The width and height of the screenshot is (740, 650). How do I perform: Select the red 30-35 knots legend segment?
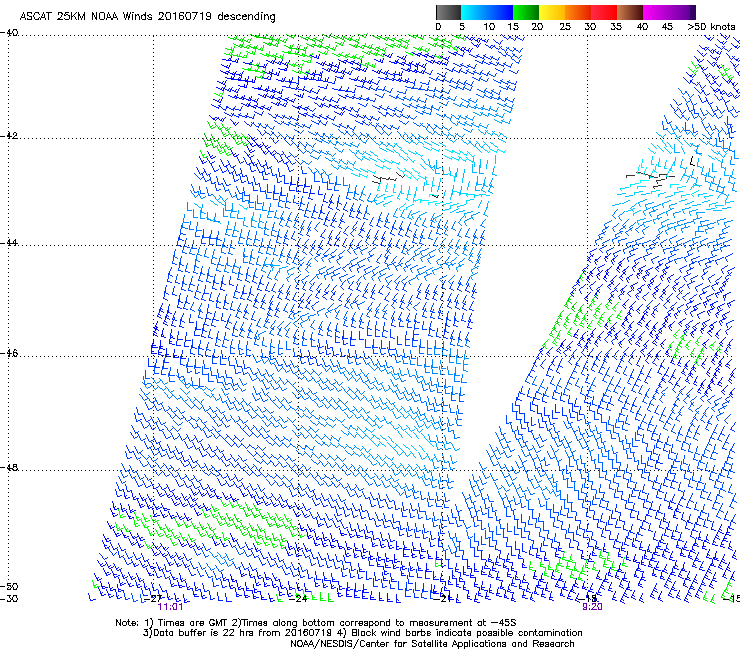(604, 12)
